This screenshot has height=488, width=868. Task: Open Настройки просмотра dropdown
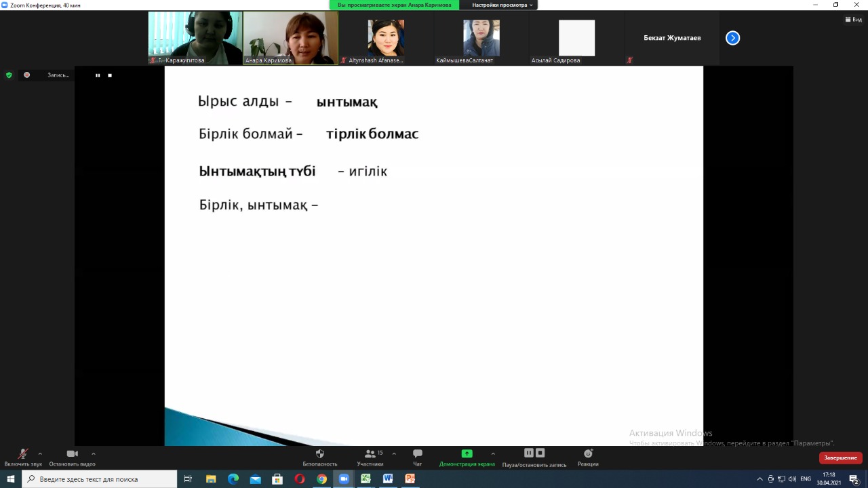[503, 5]
